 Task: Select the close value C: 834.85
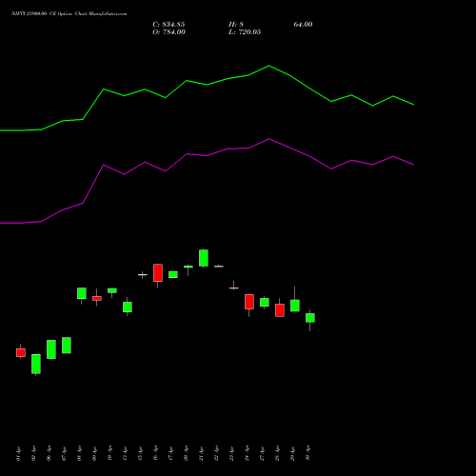coord(169,25)
